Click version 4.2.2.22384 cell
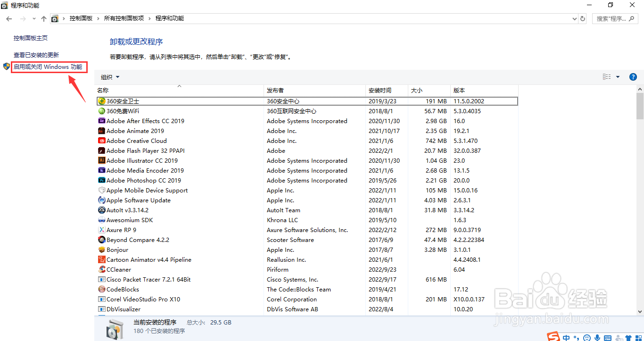Image resolution: width=644 pixels, height=341 pixels. [x=469, y=240]
